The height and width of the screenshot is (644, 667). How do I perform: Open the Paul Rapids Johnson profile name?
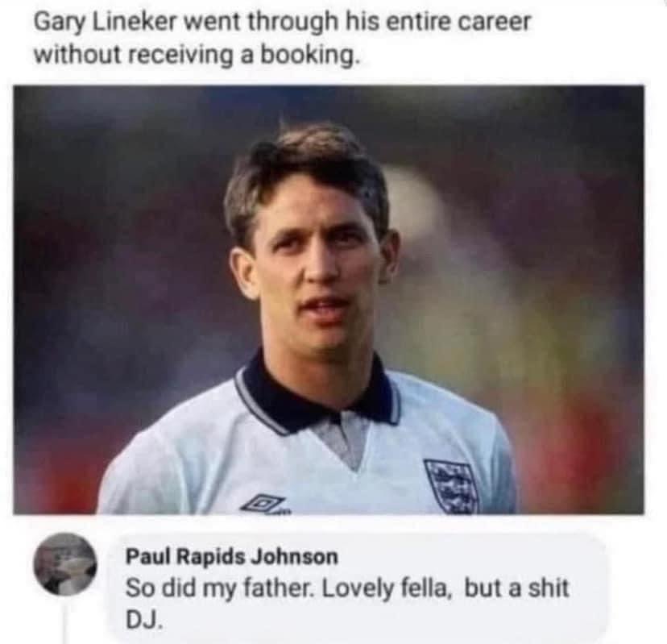(x=232, y=556)
